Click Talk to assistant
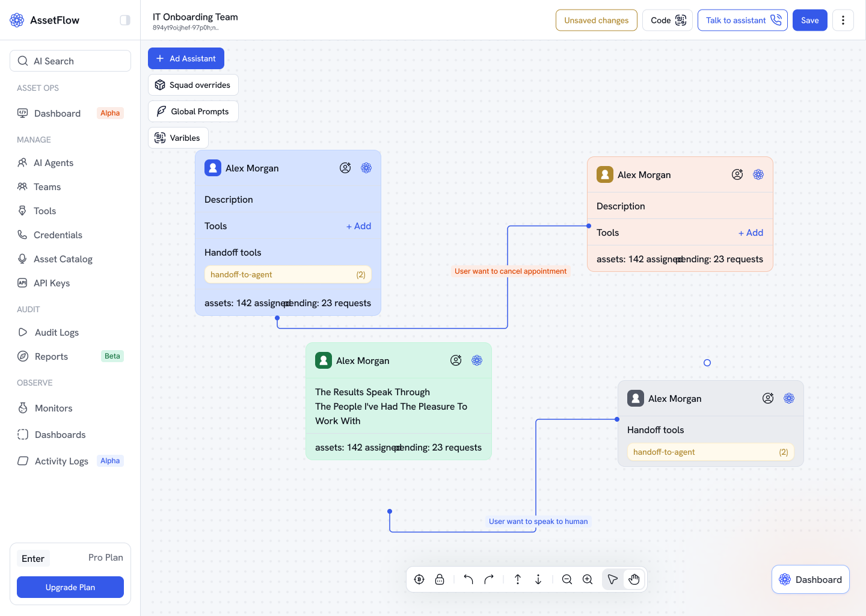The image size is (866, 616). 742,20
